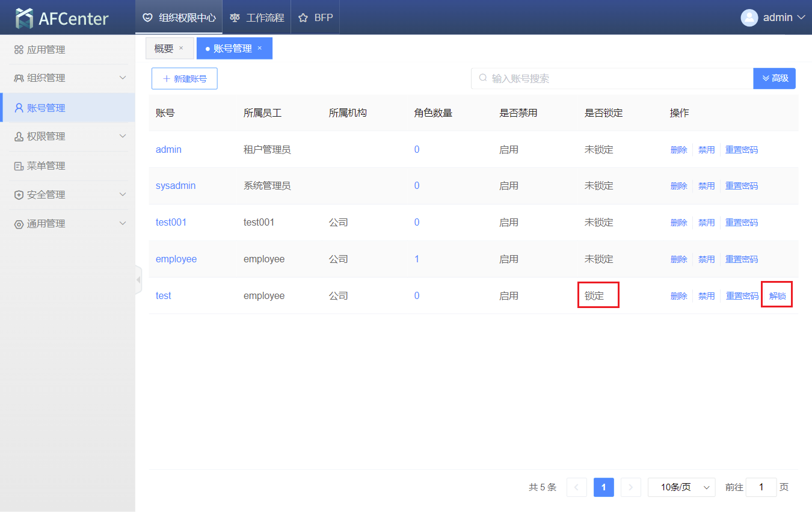
Task: Open the admin account link
Action: (x=168, y=150)
